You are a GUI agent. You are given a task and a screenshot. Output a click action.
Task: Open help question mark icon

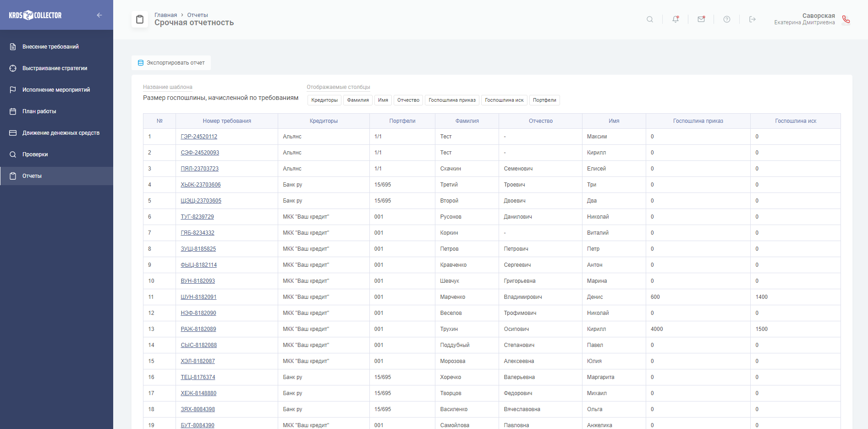727,19
